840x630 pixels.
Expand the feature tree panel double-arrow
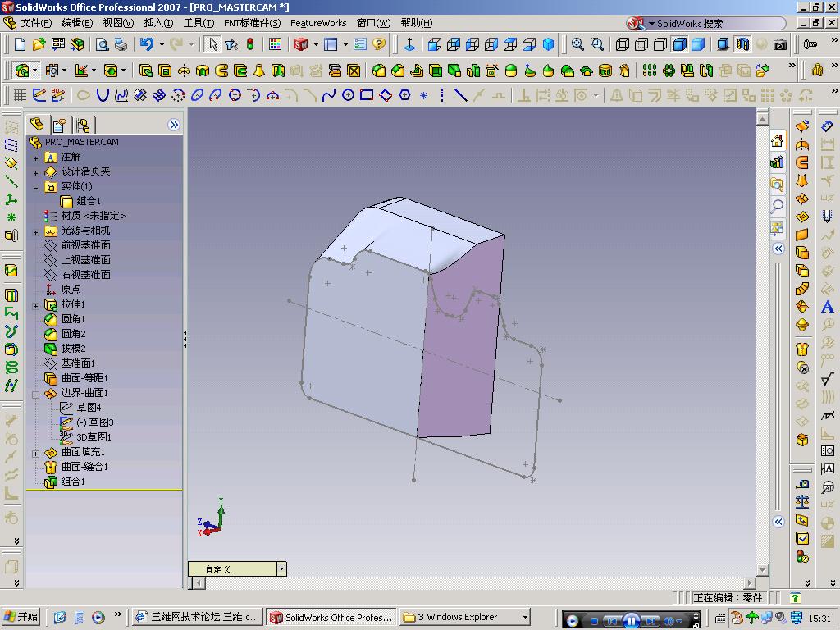coord(174,125)
